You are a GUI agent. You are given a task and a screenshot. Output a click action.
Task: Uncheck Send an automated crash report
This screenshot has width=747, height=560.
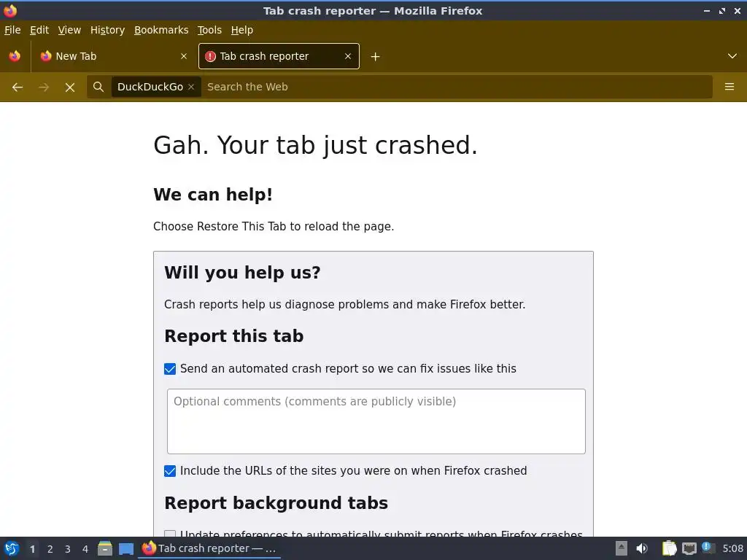click(x=170, y=369)
